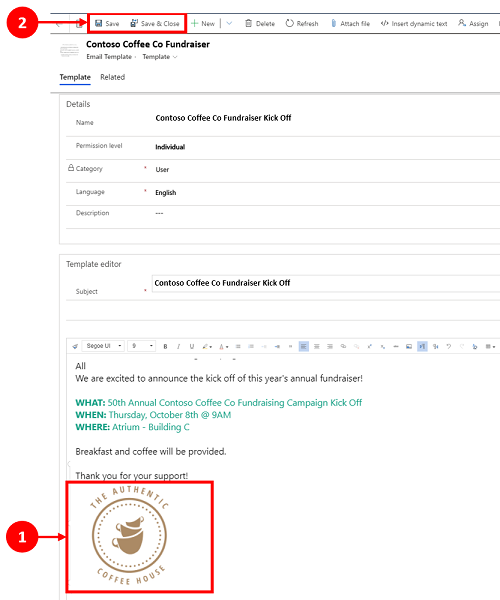
Task: Expand the chevron next to New
Action: [229, 24]
